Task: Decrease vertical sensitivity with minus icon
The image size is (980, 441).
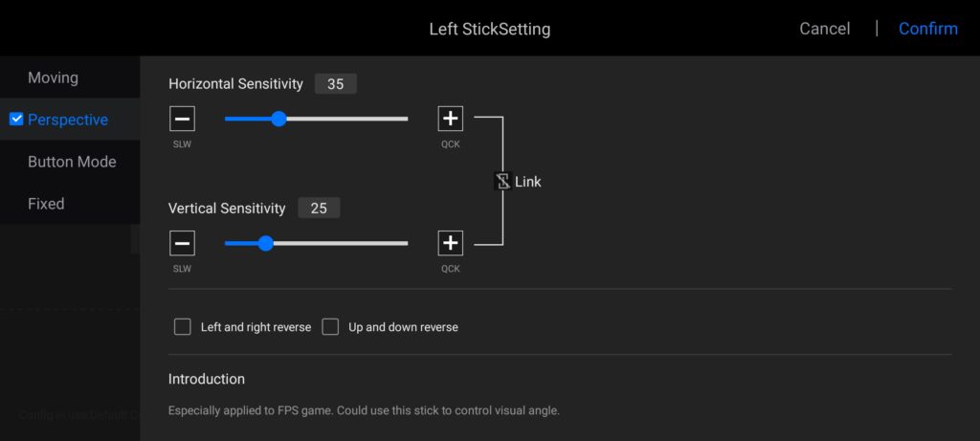Action: coord(183,243)
